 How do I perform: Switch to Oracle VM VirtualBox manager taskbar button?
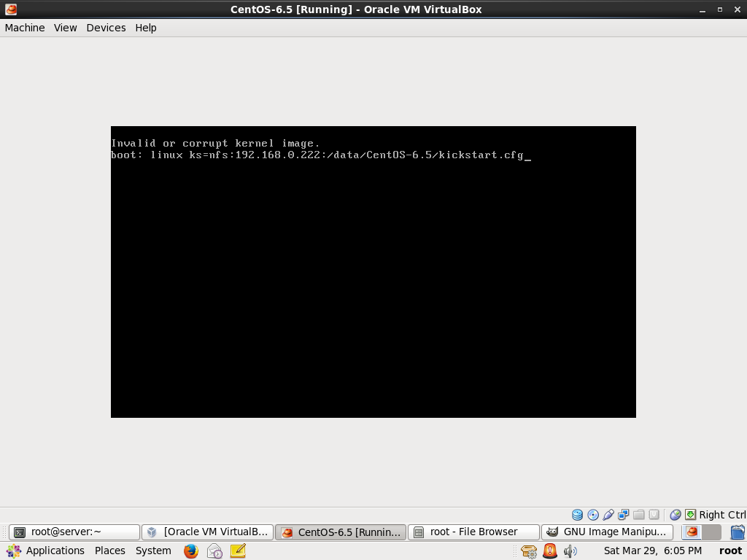[208, 532]
